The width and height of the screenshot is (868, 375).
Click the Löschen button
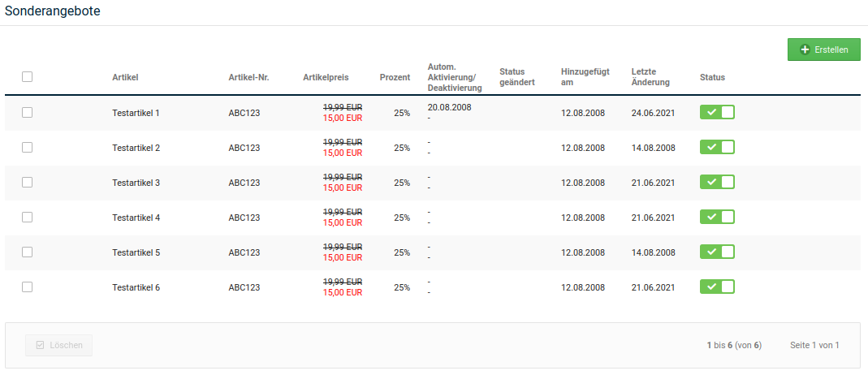58,345
